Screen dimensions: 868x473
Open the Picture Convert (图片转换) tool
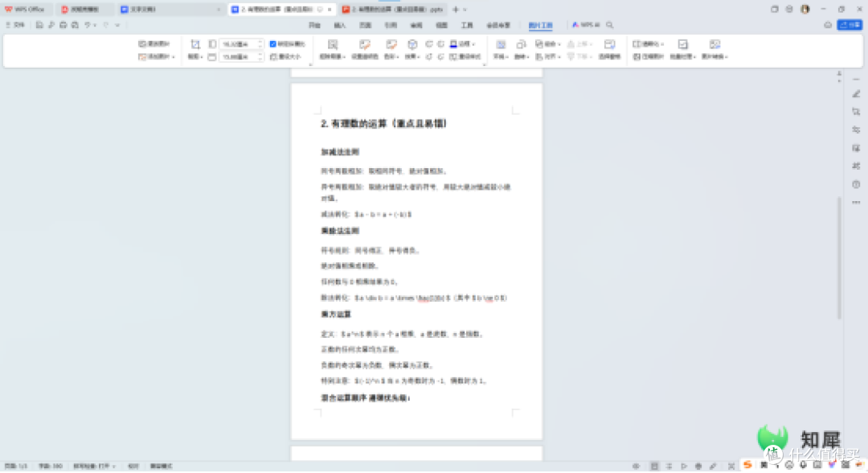(x=714, y=49)
